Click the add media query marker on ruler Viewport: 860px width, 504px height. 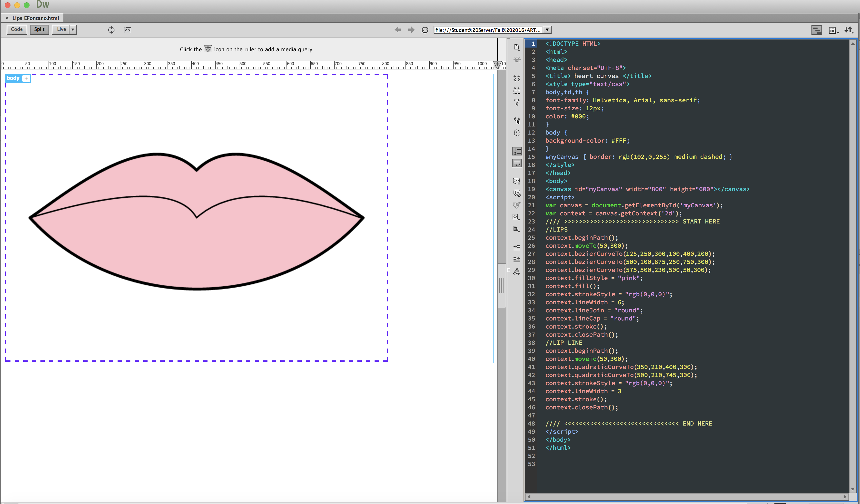click(x=498, y=65)
